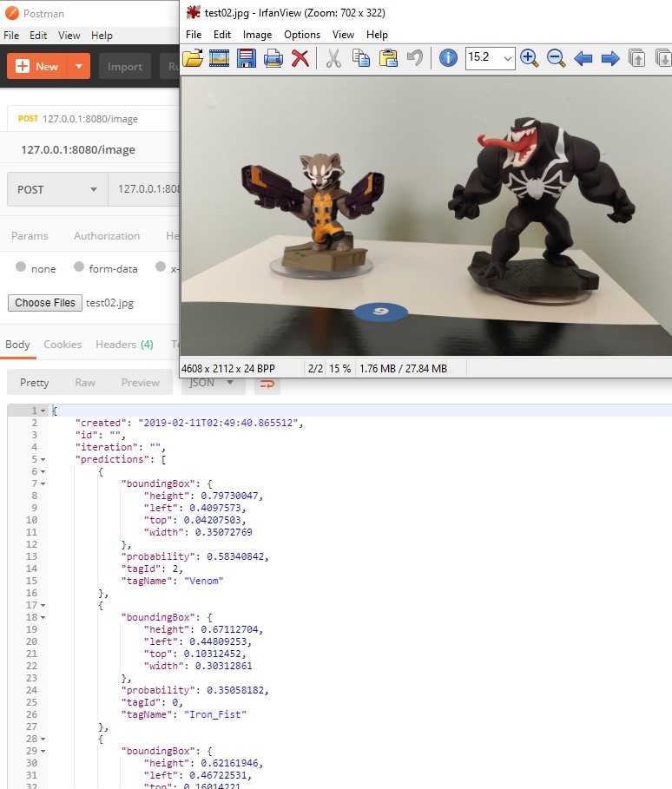The height and width of the screenshot is (789, 672).
Task: Click the red X delete icon in IrfanView
Action: pos(300,58)
